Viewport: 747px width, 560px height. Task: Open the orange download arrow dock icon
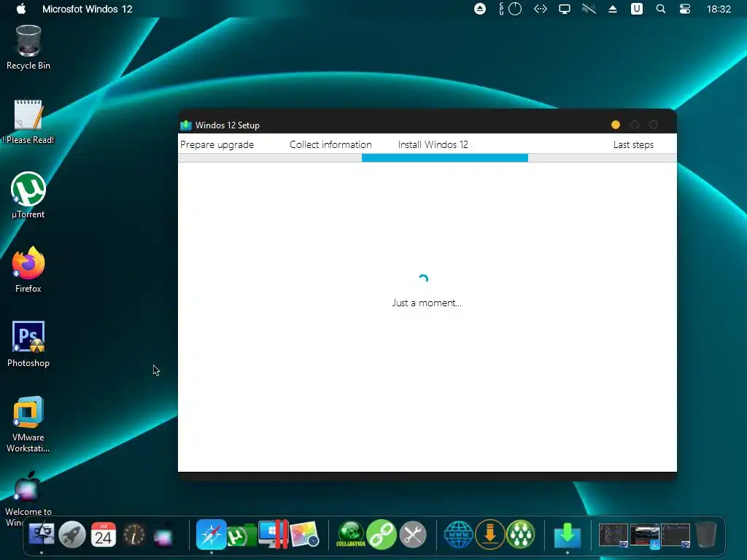(489, 534)
